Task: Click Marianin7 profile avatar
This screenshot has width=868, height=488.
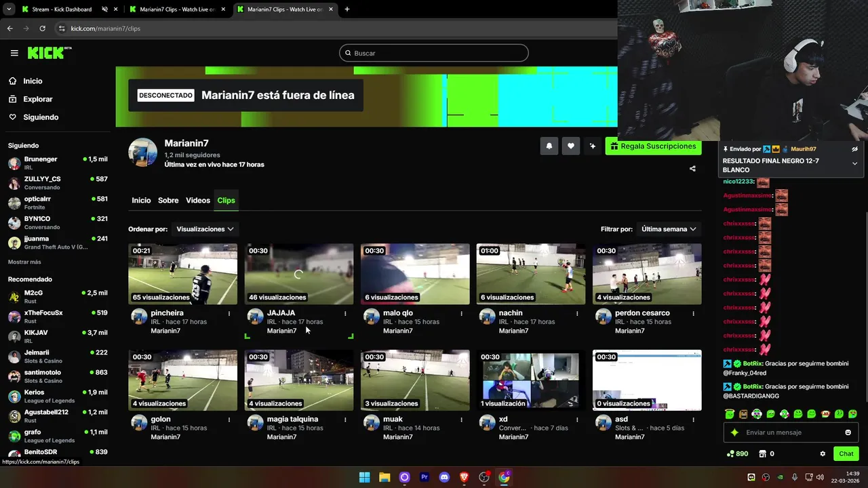Action: [x=143, y=152]
